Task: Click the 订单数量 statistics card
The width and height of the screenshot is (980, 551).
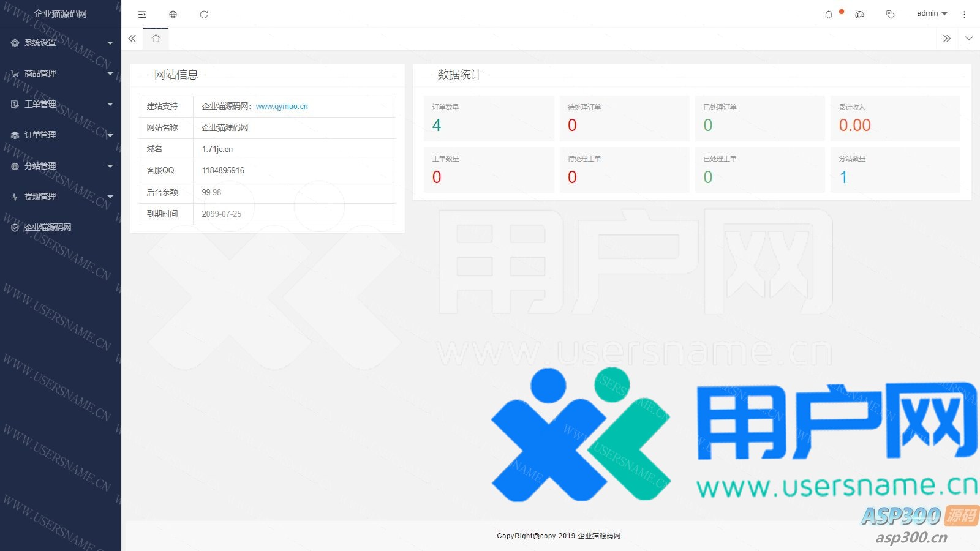Action: tap(489, 118)
